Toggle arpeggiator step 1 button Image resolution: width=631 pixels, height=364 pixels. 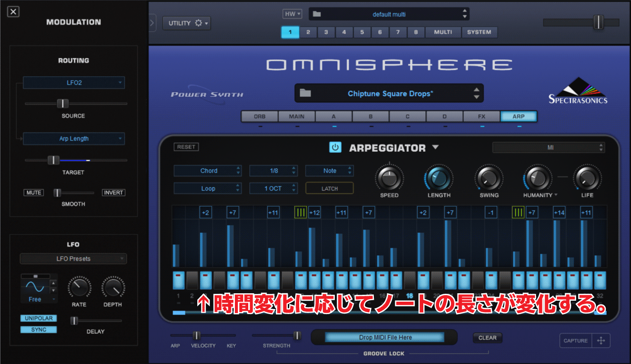click(179, 280)
